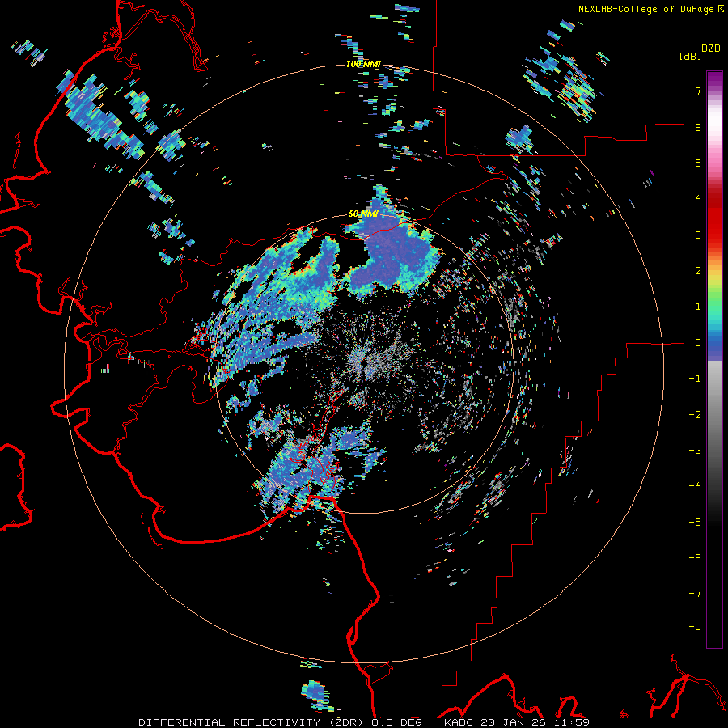Click the [dB] unit label
728x728 pixels.
(x=690, y=57)
